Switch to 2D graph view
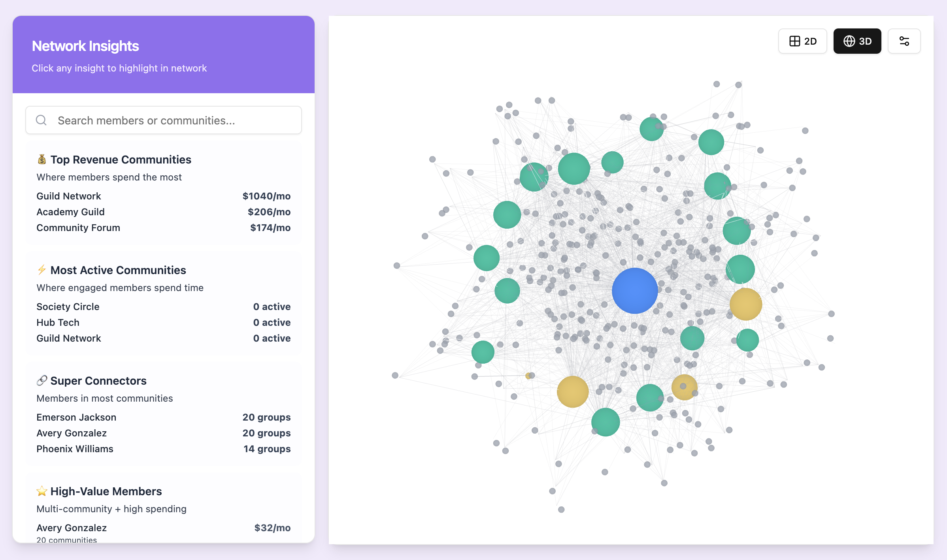 [802, 41]
